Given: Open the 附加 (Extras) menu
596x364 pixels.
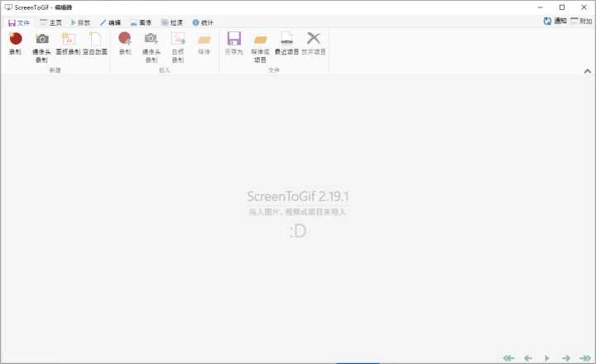Looking at the screenshot, I should (x=582, y=22).
